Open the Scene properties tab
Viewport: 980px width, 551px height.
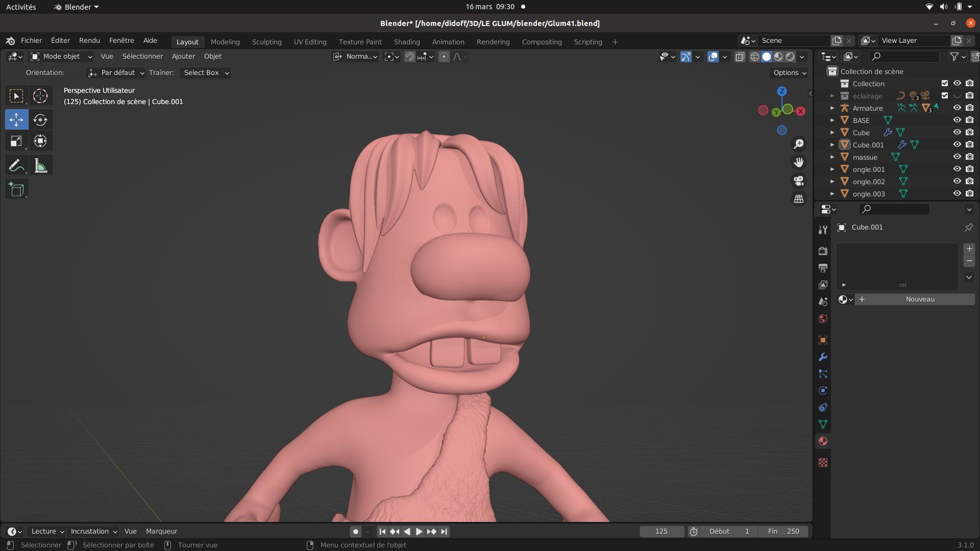pos(823,302)
